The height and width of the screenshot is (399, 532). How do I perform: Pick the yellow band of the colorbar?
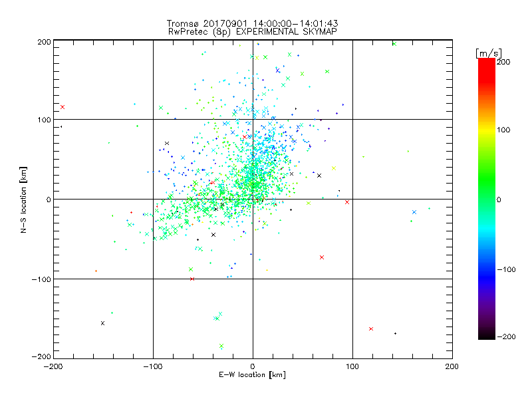tap(487, 130)
